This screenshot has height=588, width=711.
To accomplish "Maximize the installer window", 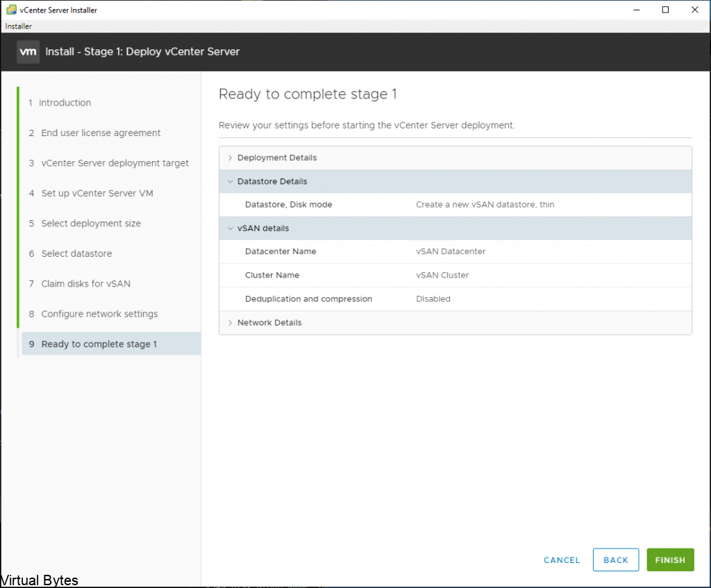I will click(x=665, y=10).
